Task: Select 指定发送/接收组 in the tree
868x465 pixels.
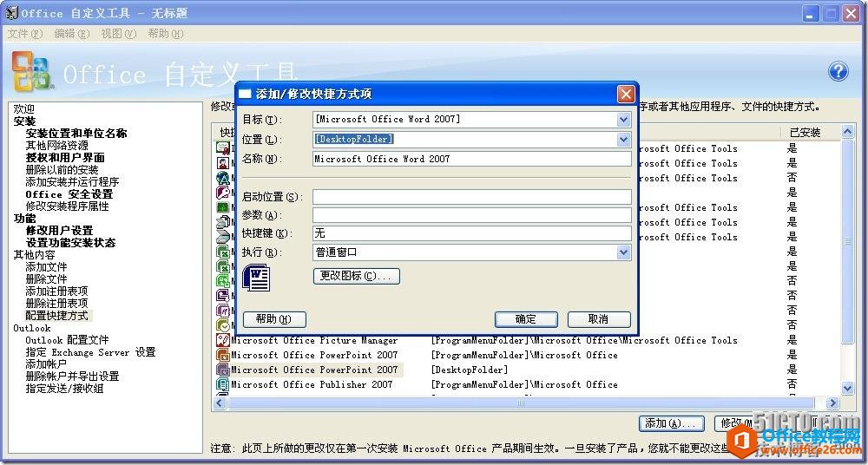Action: click(65, 390)
